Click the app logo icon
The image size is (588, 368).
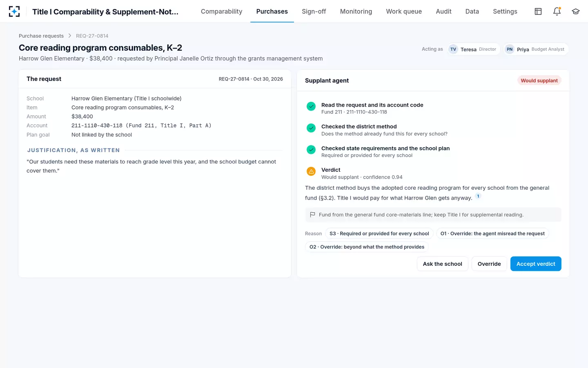[x=14, y=11]
